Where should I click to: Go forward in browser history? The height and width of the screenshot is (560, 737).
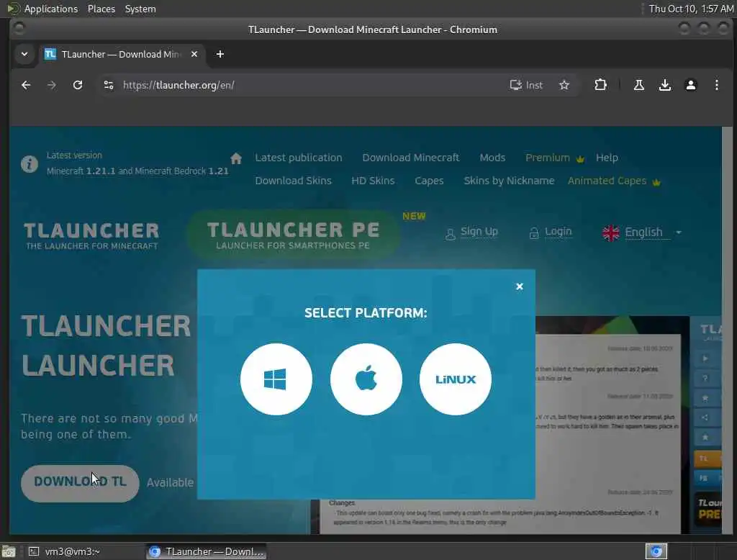(52, 85)
